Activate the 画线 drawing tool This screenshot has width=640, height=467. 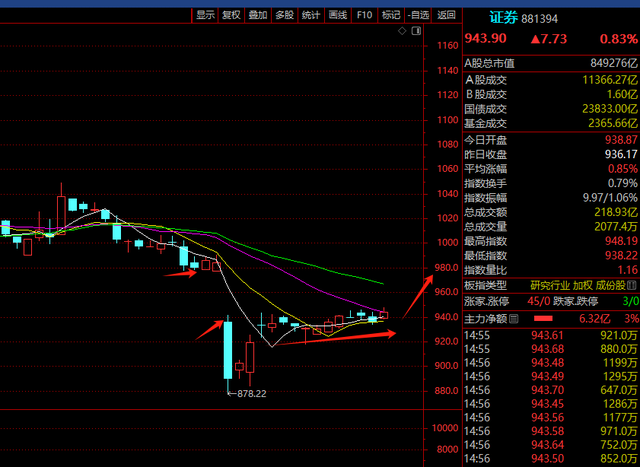(338, 16)
